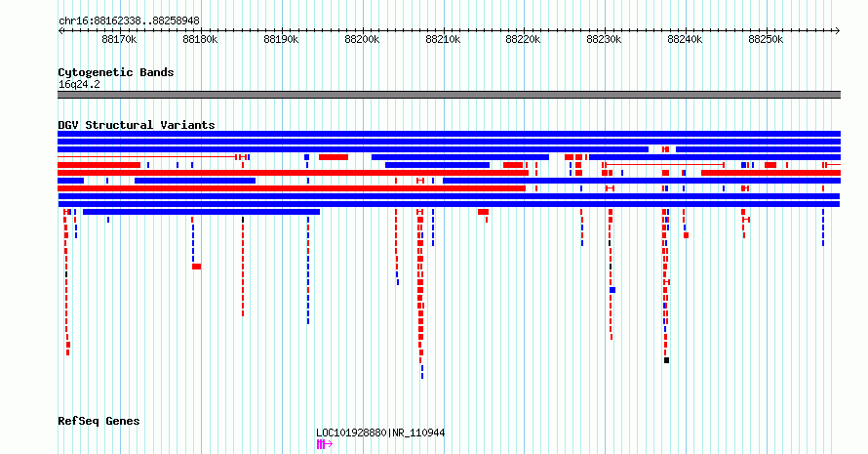Select the blue bar spanning 88203k to 88216k
The width and height of the screenshot is (868, 454).
tap(437, 165)
